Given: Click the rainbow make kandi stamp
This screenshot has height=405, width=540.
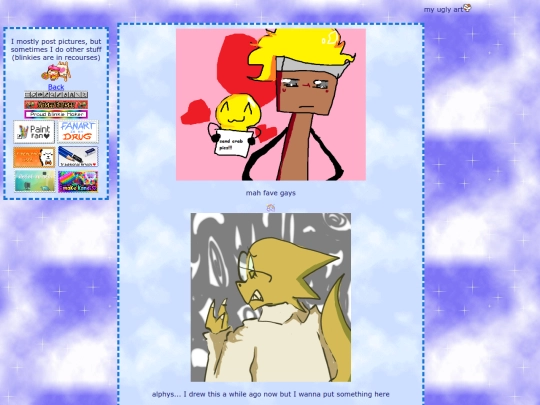Looking at the screenshot, I should 78,181.
